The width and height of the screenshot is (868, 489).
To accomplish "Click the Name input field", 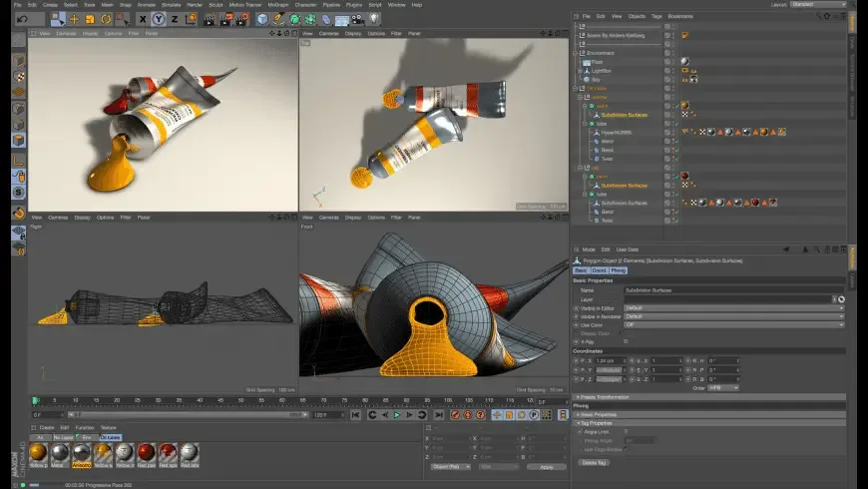I will (734, 290).
